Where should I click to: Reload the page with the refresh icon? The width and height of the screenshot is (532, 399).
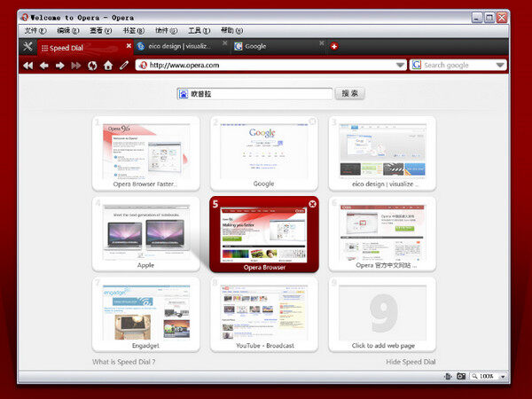point(92,66)
